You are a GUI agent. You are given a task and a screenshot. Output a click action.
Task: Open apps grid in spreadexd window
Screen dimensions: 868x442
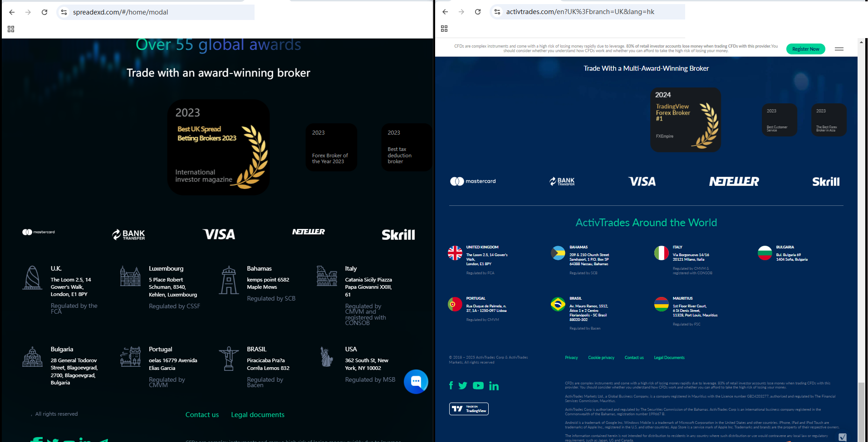coord(11,29)
